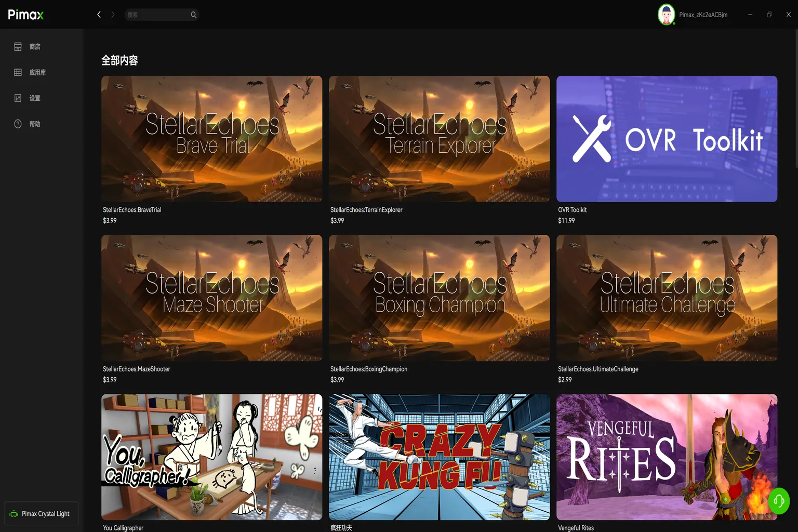The width and height of the screenshot is (798, 532).
Task: Click the Pimax logo
Action: coord(25,15)
